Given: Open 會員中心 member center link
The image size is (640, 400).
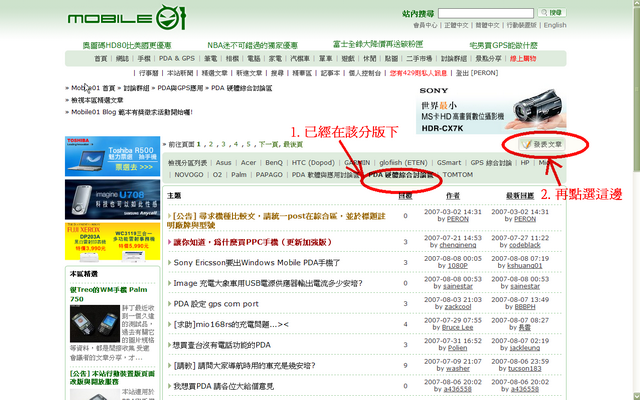Looking at the screenshot, I should [425, 25].
